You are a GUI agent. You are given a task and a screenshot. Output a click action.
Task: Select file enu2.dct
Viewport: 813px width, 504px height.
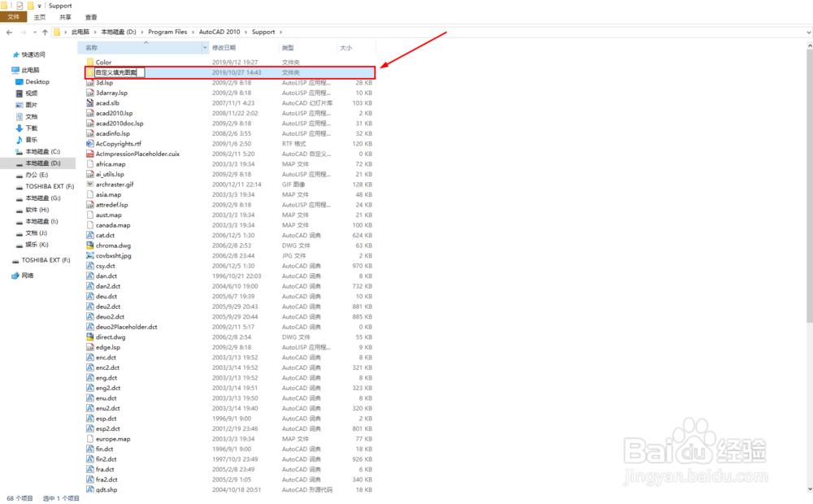107,409
